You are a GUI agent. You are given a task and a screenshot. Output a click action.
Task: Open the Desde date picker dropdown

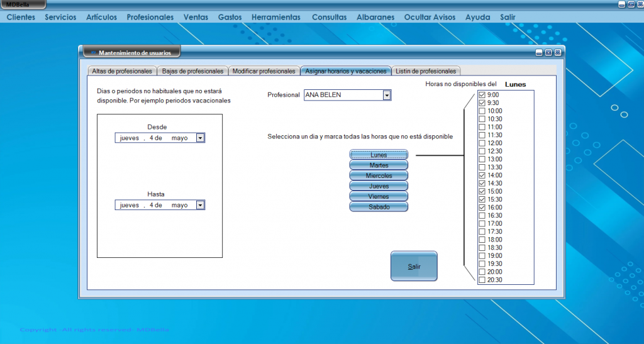(x=200, y=138)
